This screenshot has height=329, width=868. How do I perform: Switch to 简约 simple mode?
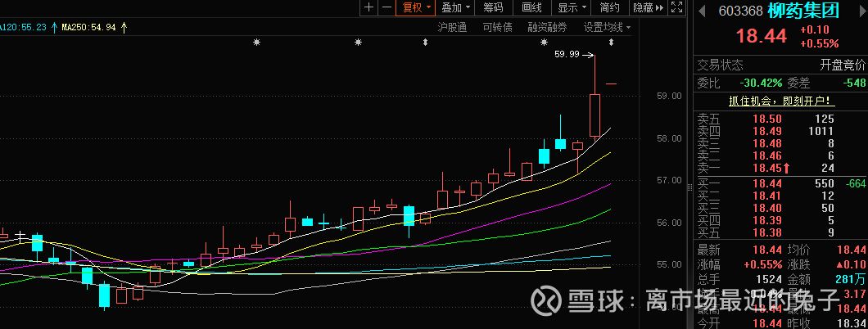(x=609, y=7)
